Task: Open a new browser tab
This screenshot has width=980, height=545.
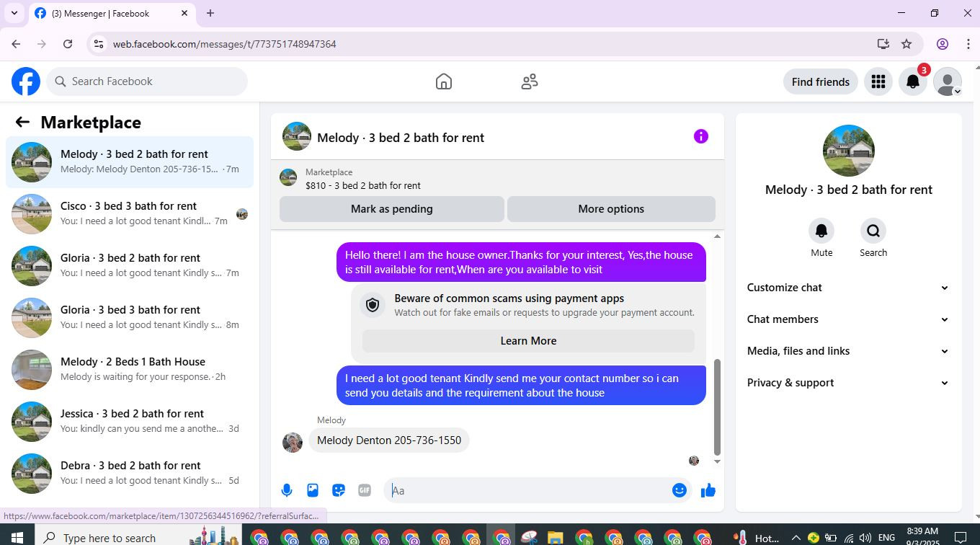Action: 210,13
